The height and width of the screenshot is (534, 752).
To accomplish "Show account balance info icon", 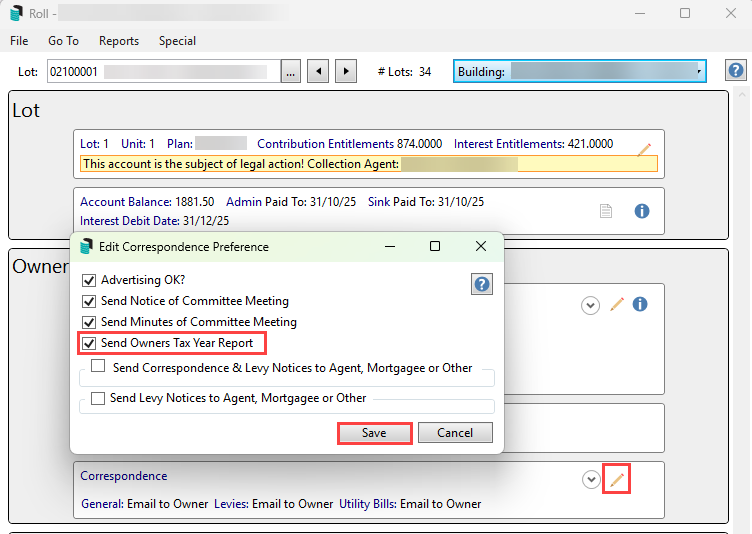I will pos(642,211).
